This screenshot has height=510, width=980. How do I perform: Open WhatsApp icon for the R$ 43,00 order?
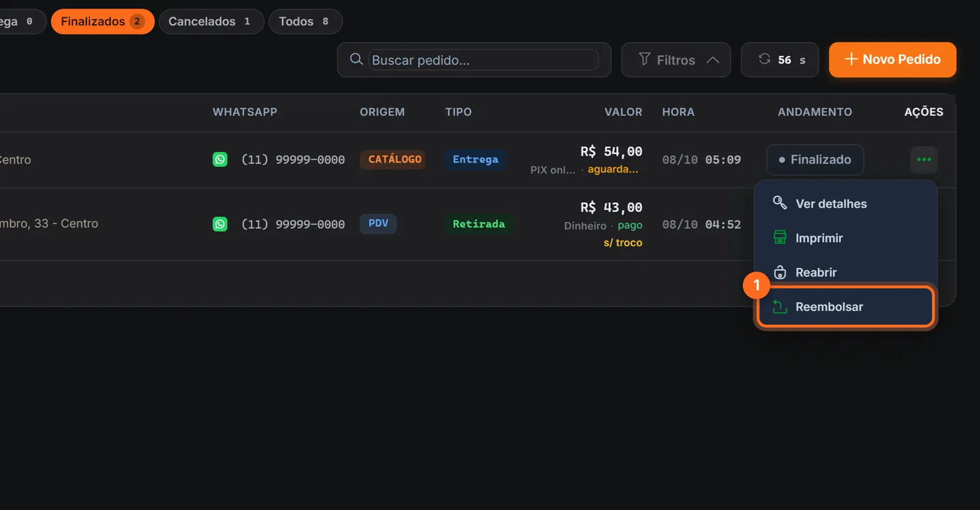click(x=220, y=224)
